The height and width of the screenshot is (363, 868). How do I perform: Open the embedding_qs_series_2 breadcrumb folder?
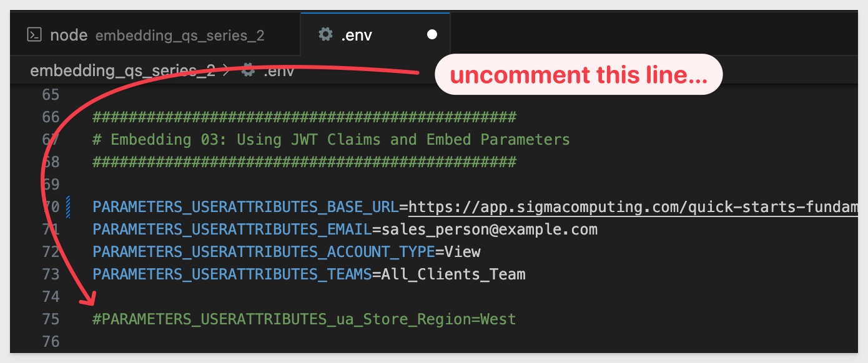122,70
